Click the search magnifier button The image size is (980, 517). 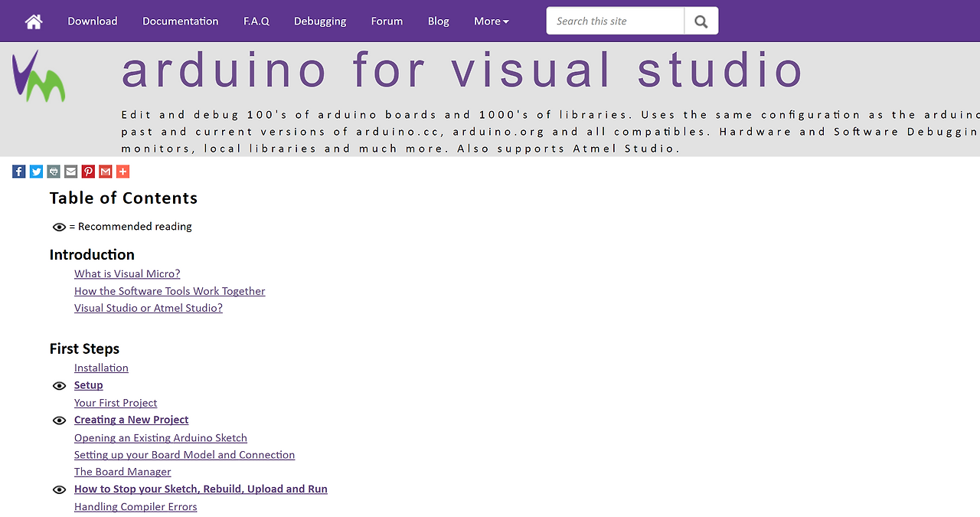point(701,21)
